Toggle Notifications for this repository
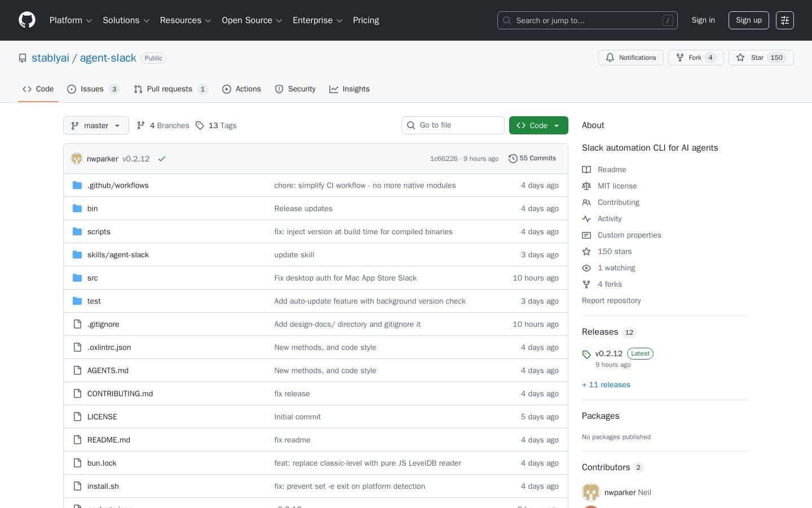The width and height of the screenshot is (812, 508). tap(631, 58)
